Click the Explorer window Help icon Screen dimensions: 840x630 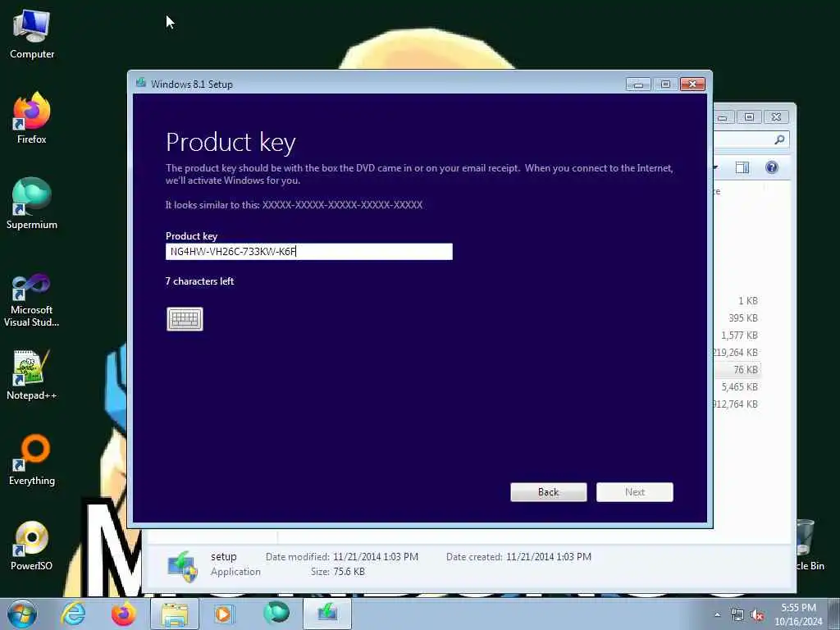click(x=771, y=167)
